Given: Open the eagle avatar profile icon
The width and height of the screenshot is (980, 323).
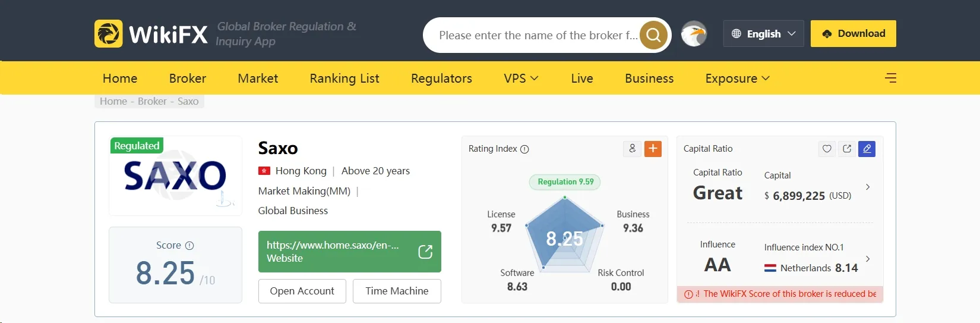Looking at the screenshot, I should [694, 34].
